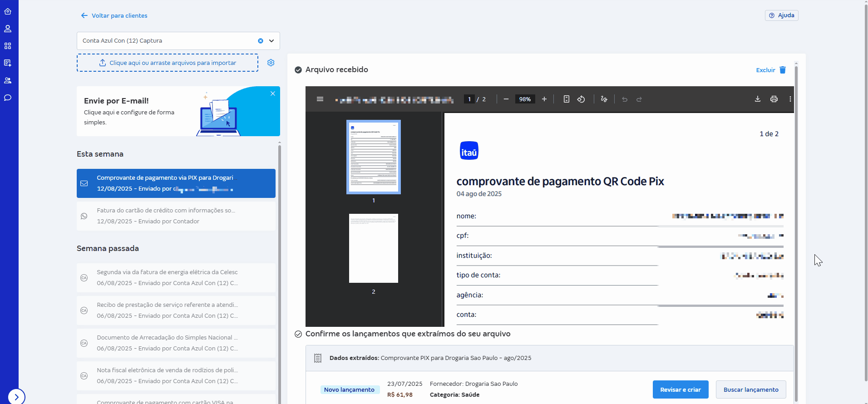
Task: Undo annotation in PDF toolbar
Action: 625,99
